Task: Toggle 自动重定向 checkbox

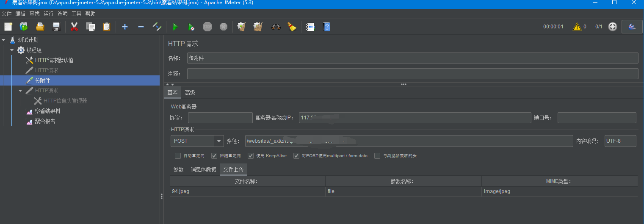Action: click(178, 155)
